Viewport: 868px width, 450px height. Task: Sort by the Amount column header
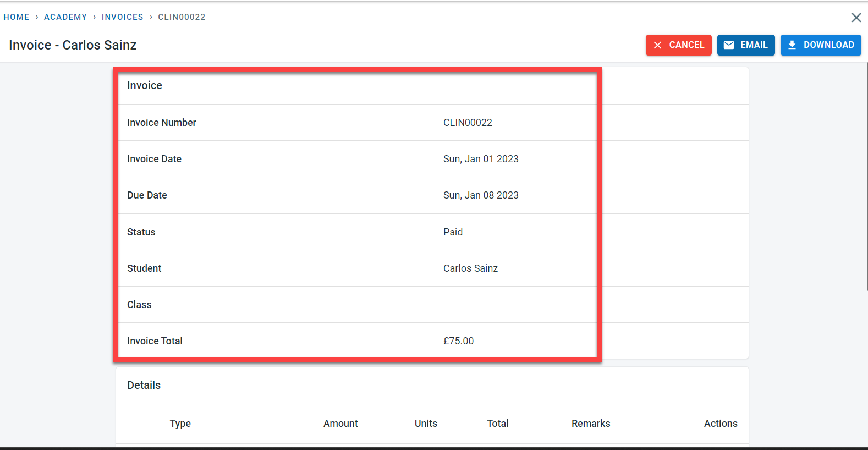click(340, 424)
